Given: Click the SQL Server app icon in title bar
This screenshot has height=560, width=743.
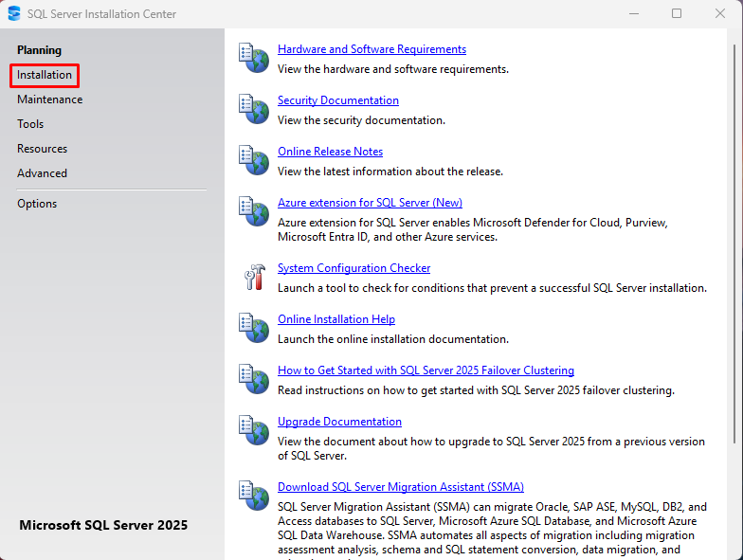Looking at the screenshot, I should click(14, 13).
